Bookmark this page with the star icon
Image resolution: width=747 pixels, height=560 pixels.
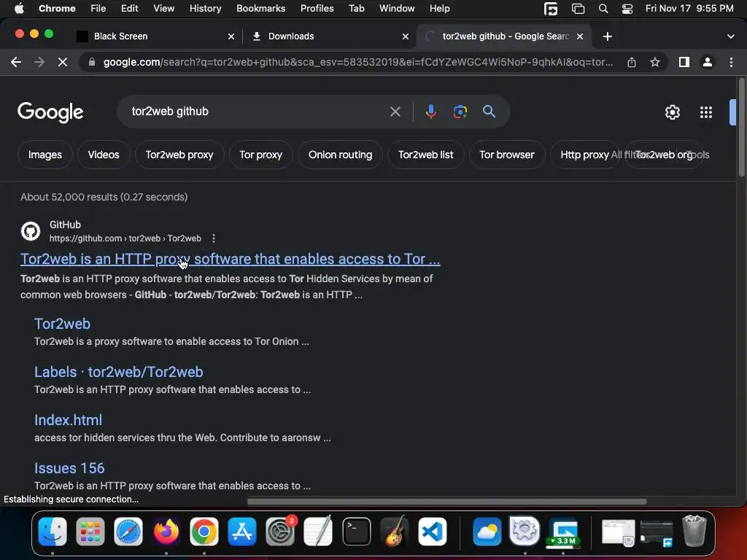pos(655,62)
